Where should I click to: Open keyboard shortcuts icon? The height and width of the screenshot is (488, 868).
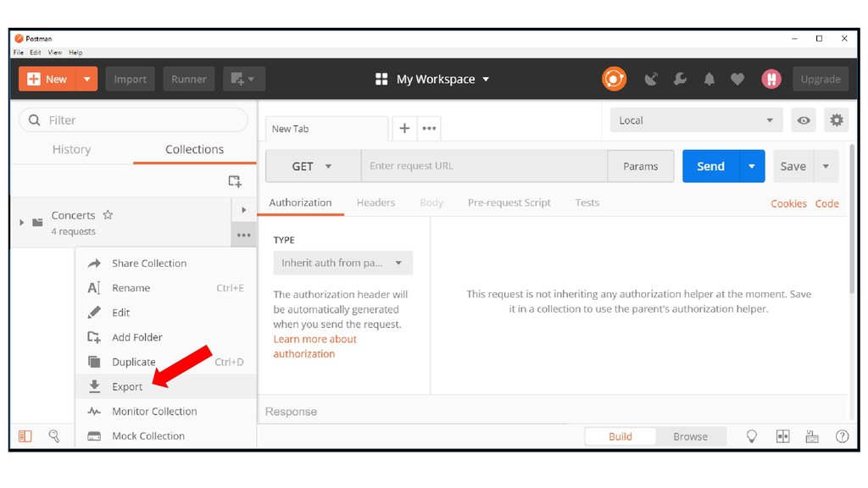811,436
